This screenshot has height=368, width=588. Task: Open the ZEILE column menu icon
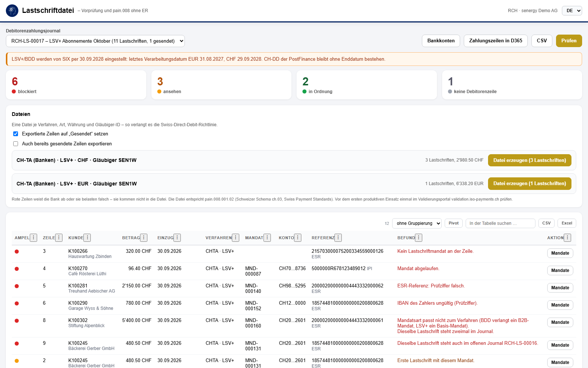[59, 238]
